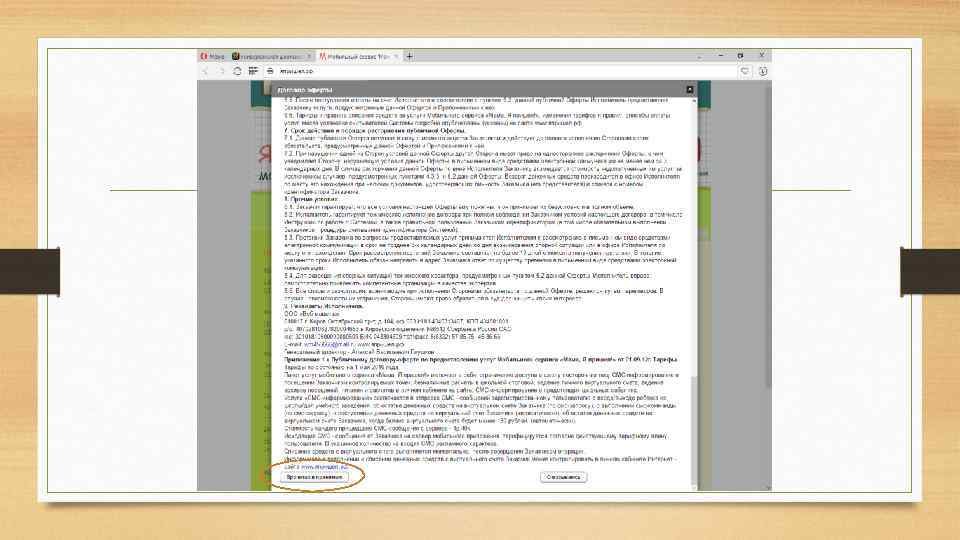Open the Speed Dial grid icon
The image size is (960, 540).
253,72
